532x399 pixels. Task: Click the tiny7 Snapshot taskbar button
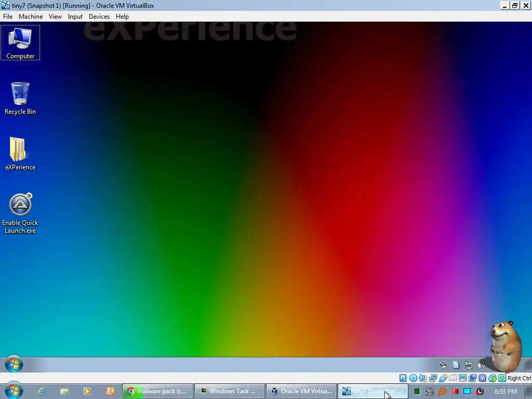pyautogui.click(x=373, y=391)
